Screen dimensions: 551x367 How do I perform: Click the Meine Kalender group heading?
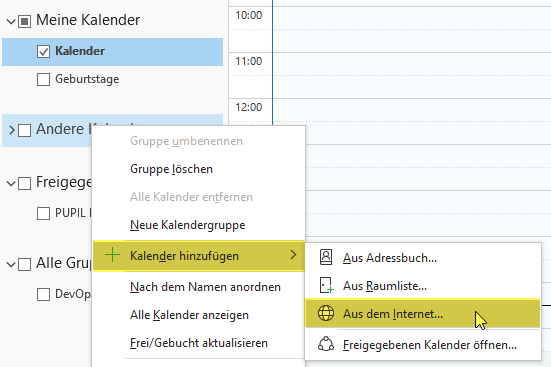[88, 20]
